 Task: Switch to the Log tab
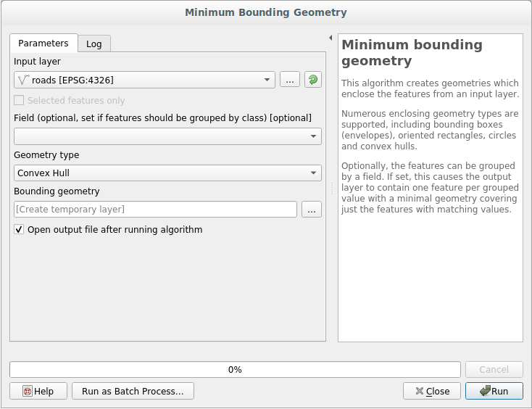point(94,44)
